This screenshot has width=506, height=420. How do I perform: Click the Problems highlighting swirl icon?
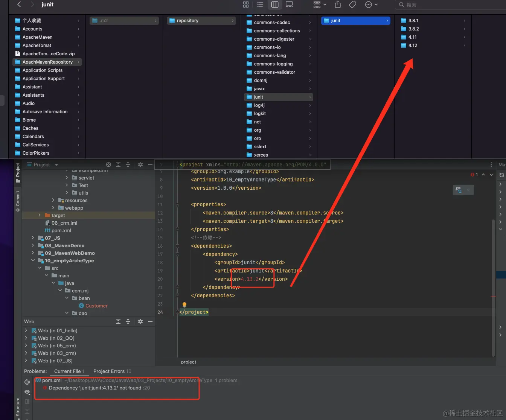pyautogui.click(x=27, y=382)
